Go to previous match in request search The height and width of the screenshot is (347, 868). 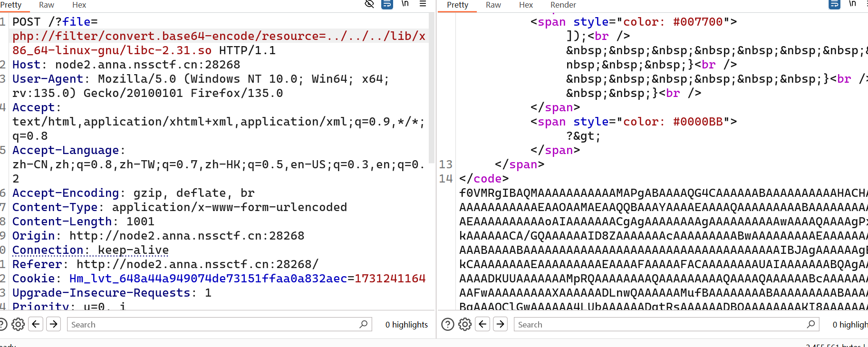[36, 324]
